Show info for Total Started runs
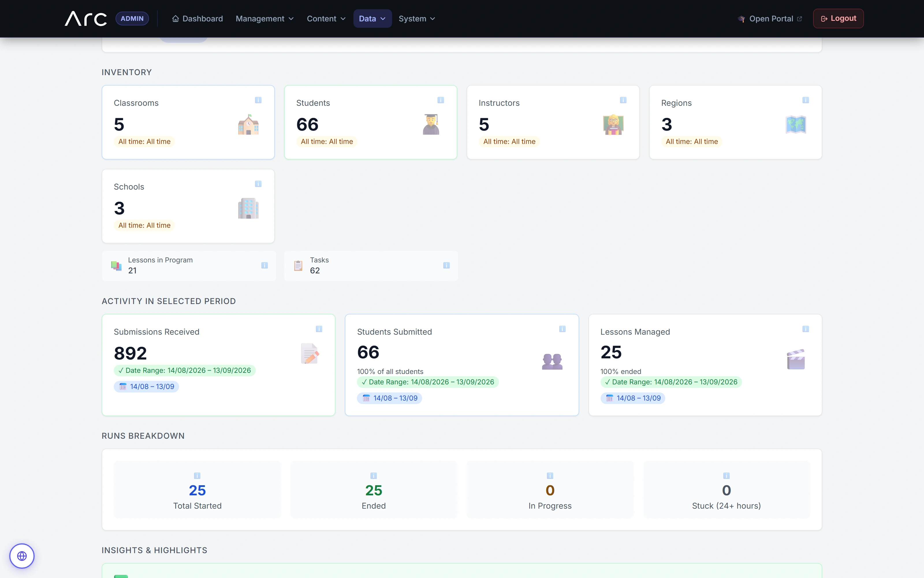 click(x=197, y=476)
